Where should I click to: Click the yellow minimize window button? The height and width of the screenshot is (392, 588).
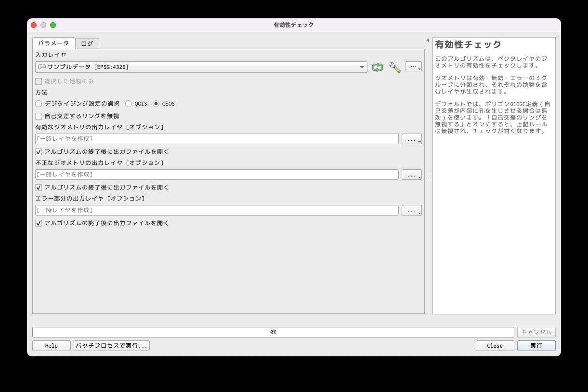pyautogui.click(x=43, y=25)
